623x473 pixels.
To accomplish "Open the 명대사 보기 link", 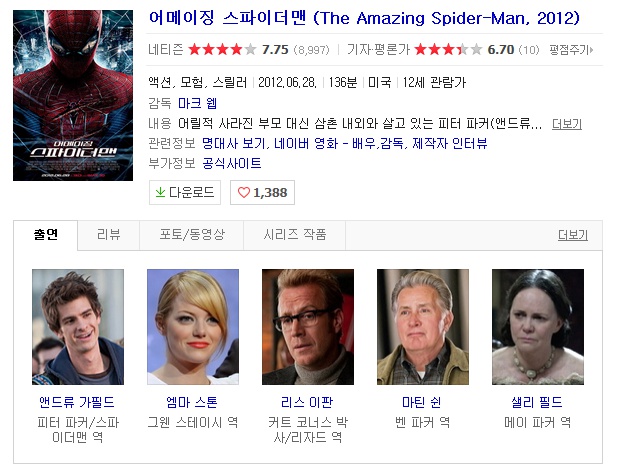I will (233, 143).
